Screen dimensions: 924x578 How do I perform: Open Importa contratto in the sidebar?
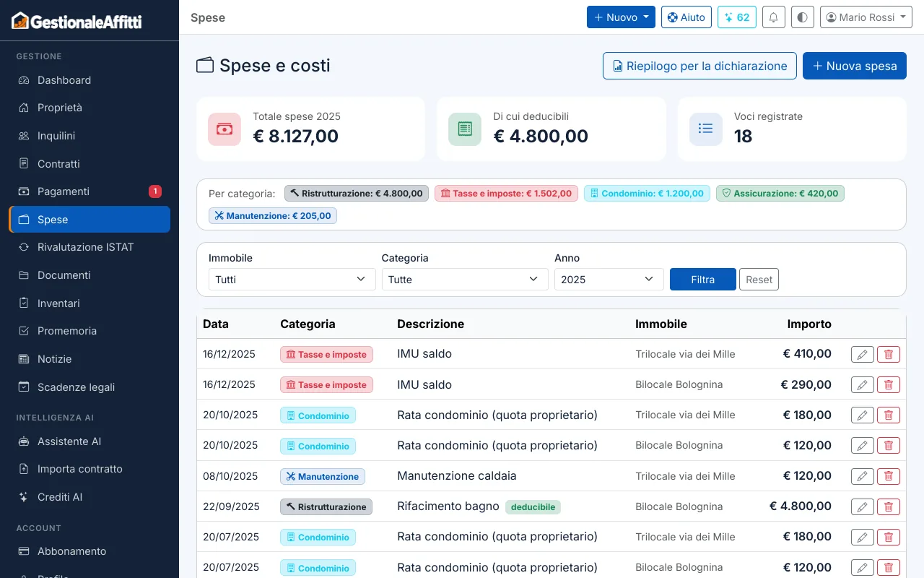pos(90,469)
